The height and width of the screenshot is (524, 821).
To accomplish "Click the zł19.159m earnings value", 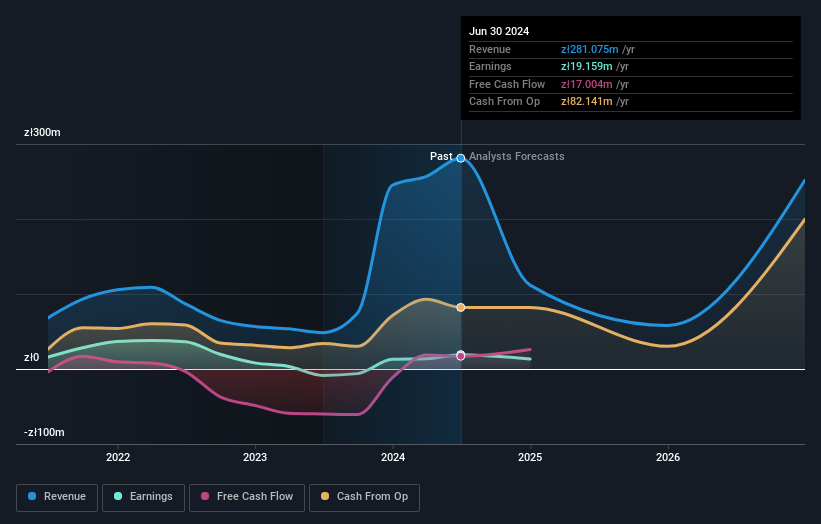I will [x=586, y=66].
